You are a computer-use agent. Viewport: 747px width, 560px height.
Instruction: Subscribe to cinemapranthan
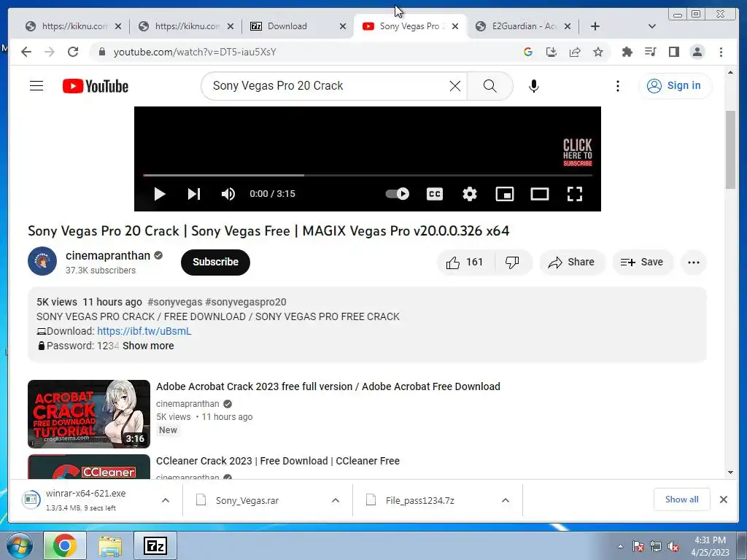click(x=215, y=262)
